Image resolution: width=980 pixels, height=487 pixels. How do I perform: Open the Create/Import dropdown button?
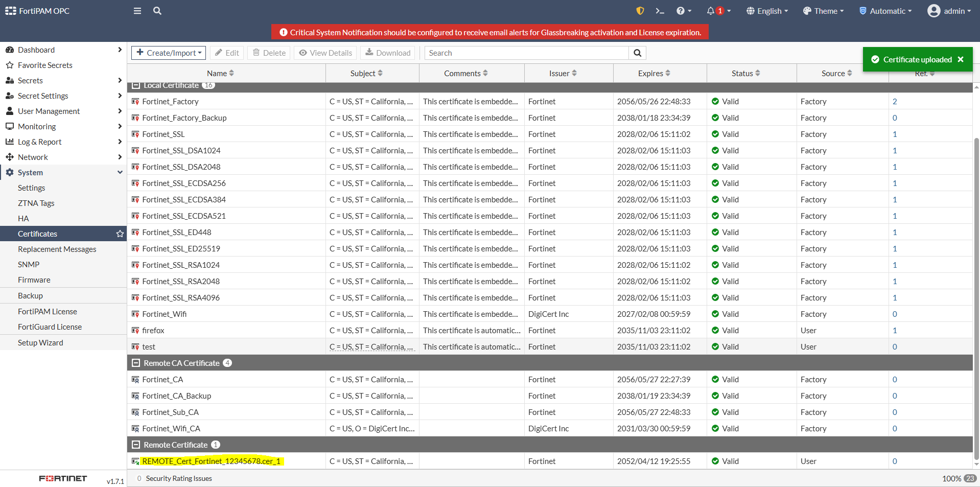[x=169, y=53]
